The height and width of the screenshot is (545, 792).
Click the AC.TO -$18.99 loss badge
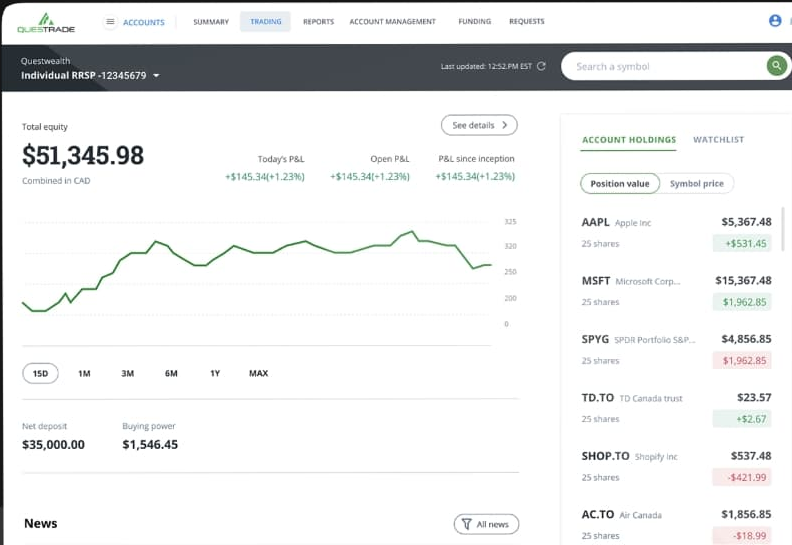pyautogui.click(x=742, y=535)
